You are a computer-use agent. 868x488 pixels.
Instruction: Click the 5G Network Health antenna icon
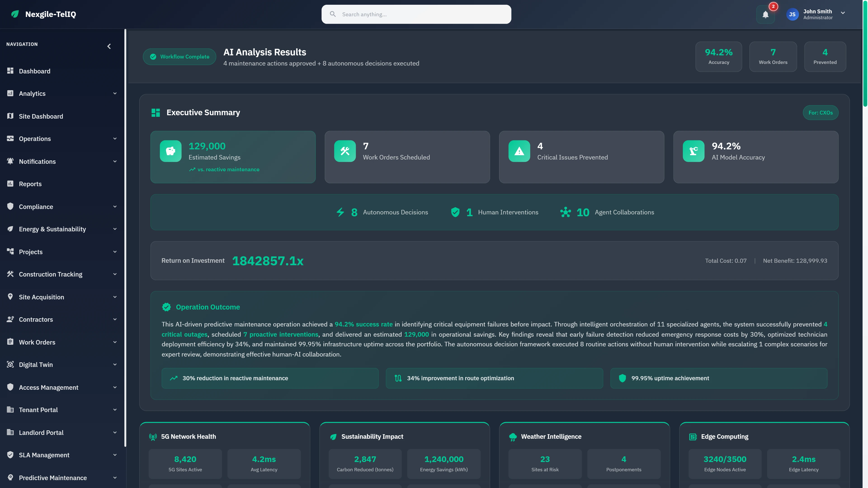tap(153, 437)
